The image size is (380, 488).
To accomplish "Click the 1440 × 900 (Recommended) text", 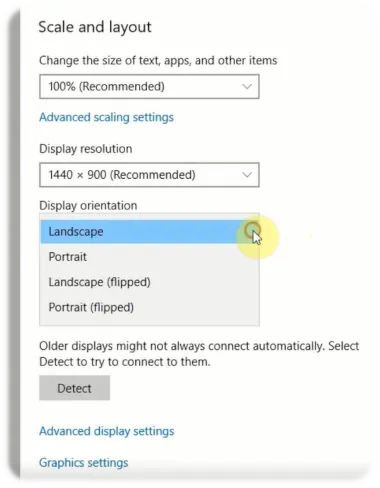I will (122, 175).
